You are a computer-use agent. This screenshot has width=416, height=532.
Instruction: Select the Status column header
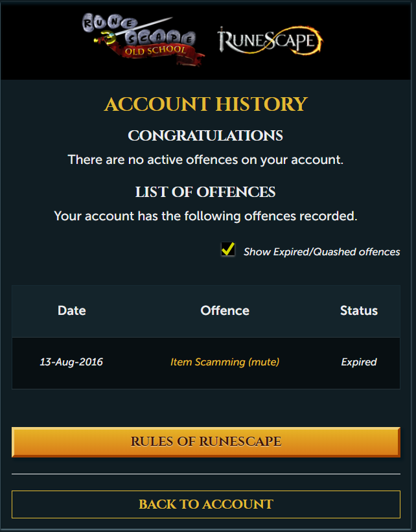point(359,311)
